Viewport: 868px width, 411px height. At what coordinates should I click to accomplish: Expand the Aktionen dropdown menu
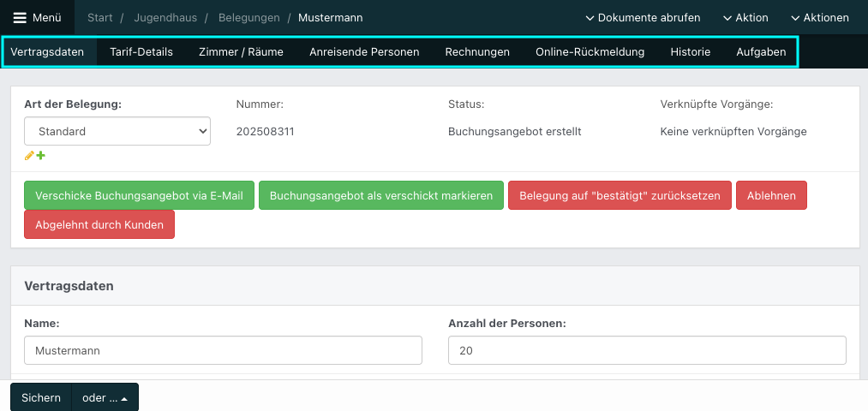click(x=820, y=18)
